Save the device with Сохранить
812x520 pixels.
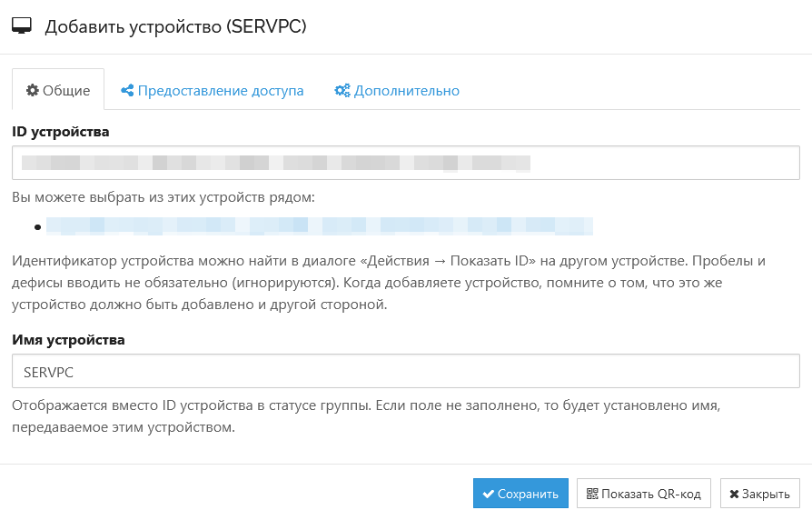[520, 494]
